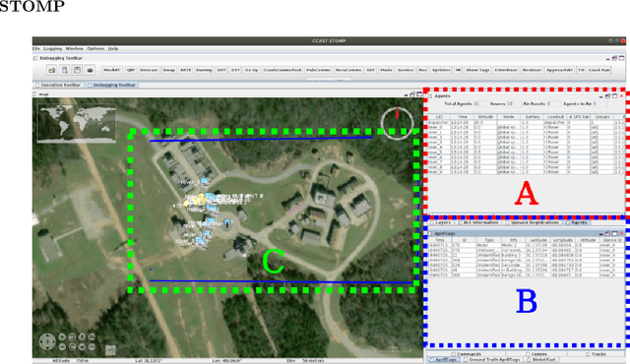630x364 pixels.
Task: Open the Logging menu
Action: click(52, 48)
